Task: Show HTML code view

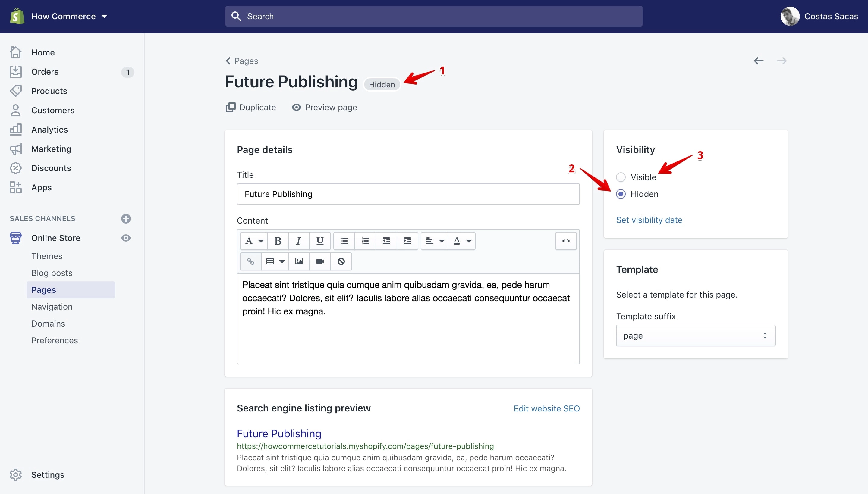Action: coord(566,241)
